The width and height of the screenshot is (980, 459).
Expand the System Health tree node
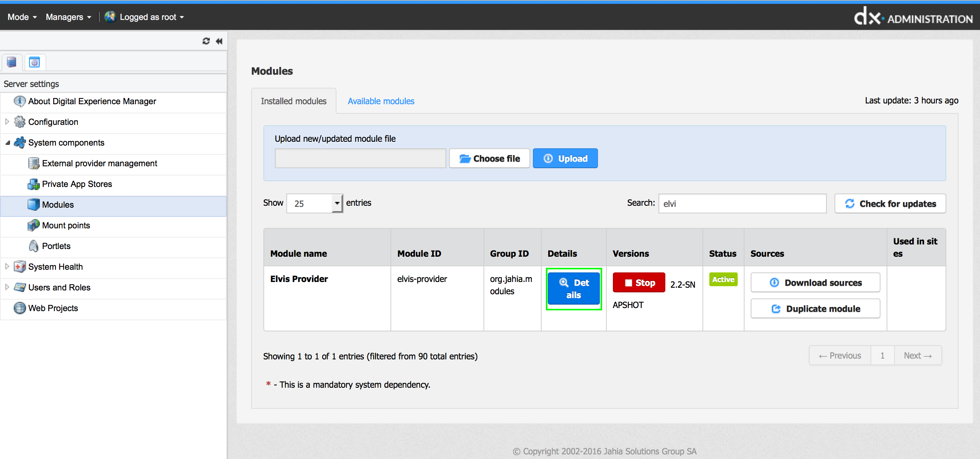coord(7,266)
